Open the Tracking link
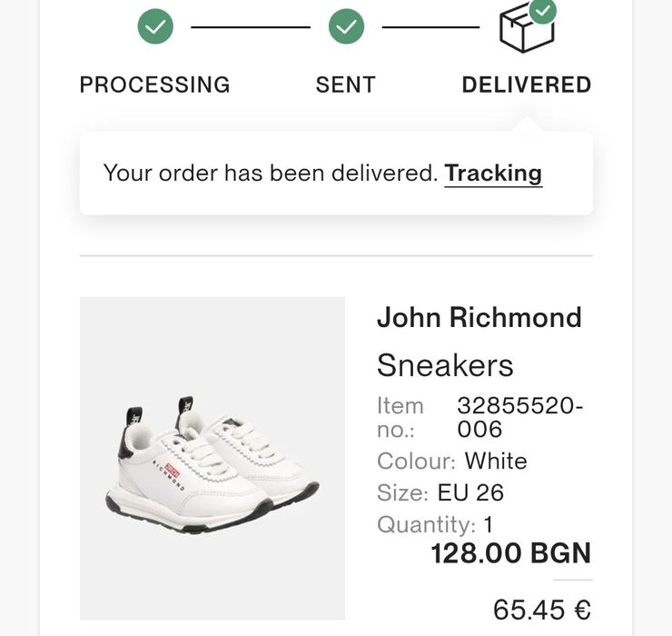Screen dimensions: 672x636 coord(493,173)
